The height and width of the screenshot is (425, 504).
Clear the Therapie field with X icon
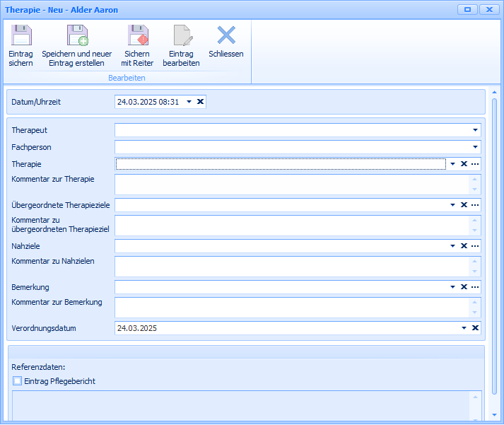point(464,164)
